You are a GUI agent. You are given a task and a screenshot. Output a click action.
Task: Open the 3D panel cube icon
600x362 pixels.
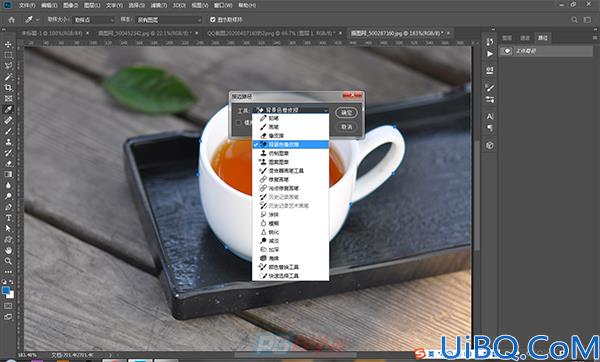[490, 145]
